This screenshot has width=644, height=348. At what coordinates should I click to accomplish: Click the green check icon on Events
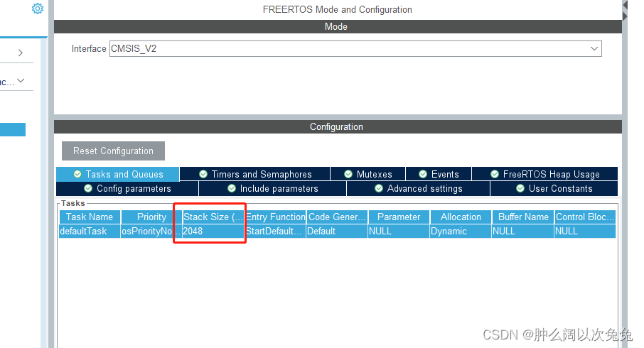pyautogui.click(x=423, y=174)
